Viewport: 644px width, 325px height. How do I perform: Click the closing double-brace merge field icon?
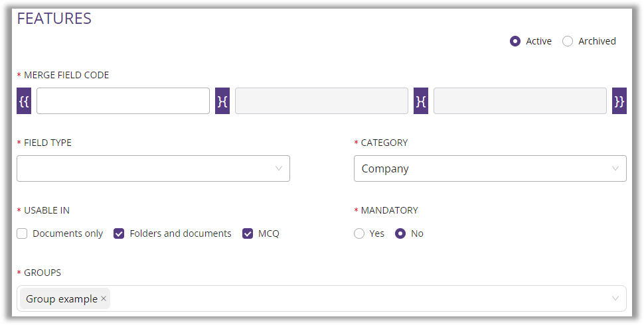coord(619,101)
